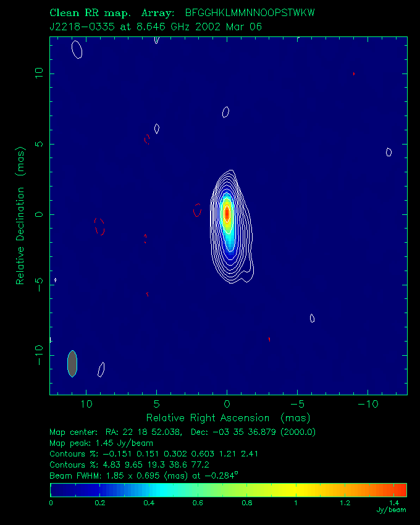Image resolution: width=420 pixels, height=525 pixels.
Task: Click the 'Map center' coordinates line
Action: click(183, 432)
